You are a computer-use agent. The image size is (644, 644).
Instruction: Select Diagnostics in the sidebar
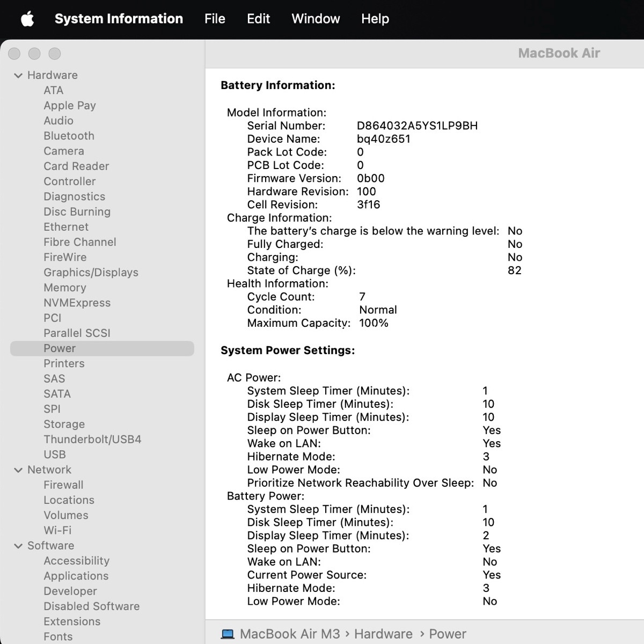click(75, 196)
